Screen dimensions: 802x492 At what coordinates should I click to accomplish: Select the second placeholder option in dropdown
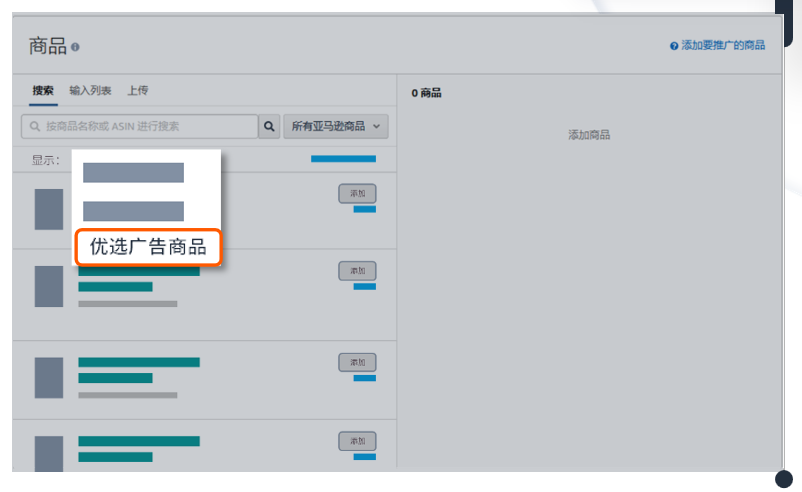tap(133, 211)
